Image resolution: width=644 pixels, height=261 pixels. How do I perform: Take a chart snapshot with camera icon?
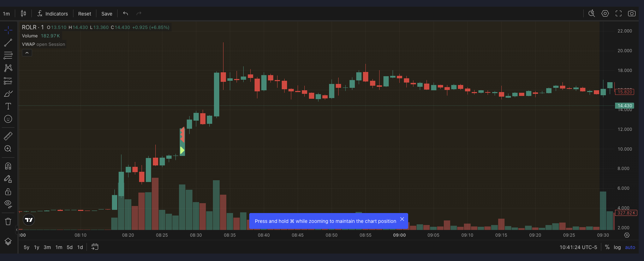(632, 13)
